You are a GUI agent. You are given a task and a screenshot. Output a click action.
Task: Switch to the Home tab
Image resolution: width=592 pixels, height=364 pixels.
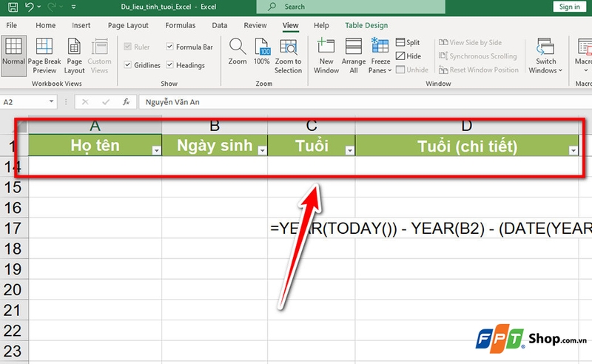click(46, 25)
